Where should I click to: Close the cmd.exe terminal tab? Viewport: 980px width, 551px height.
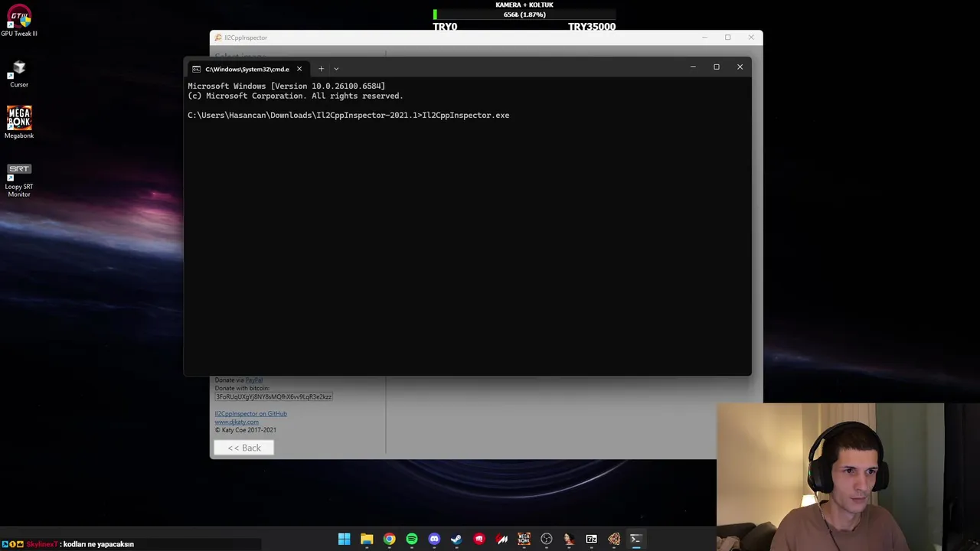[299, 69]
